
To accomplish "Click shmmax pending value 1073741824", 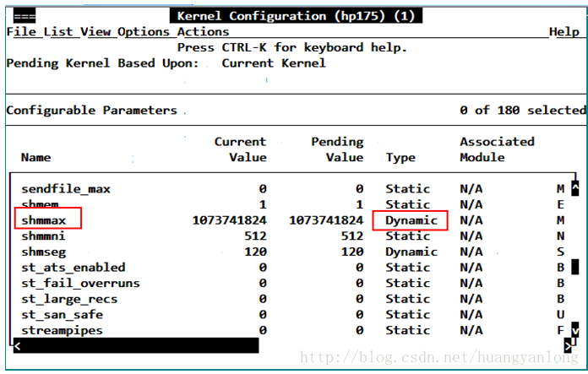I will pos(326,220).
